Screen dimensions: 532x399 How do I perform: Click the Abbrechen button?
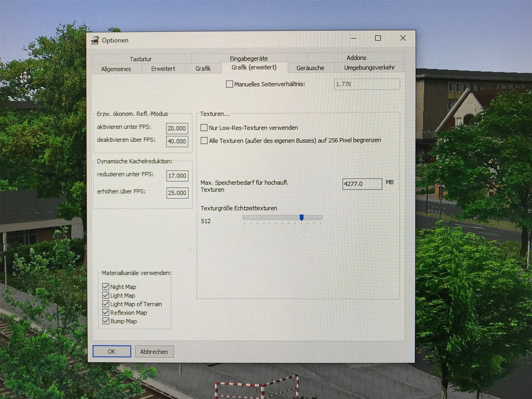pos(154,351)
